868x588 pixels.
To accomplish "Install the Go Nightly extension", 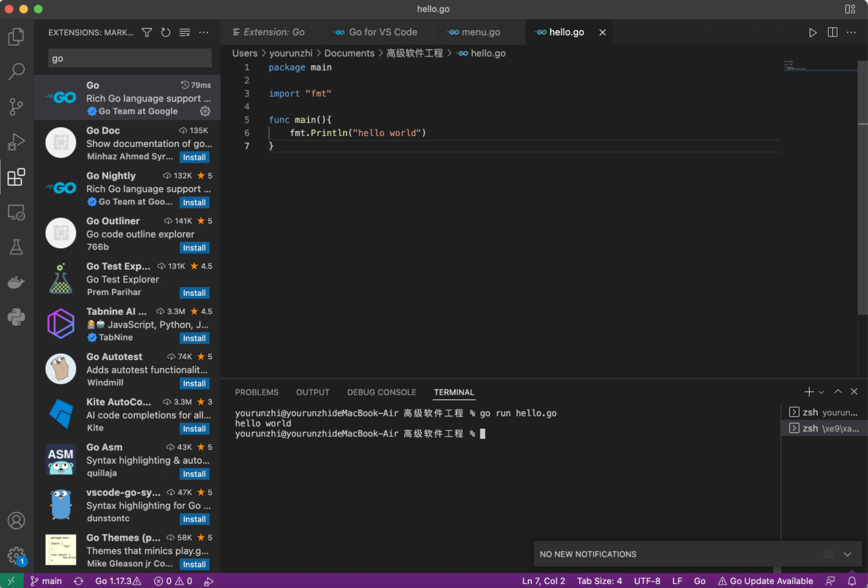I will [194, 203].
